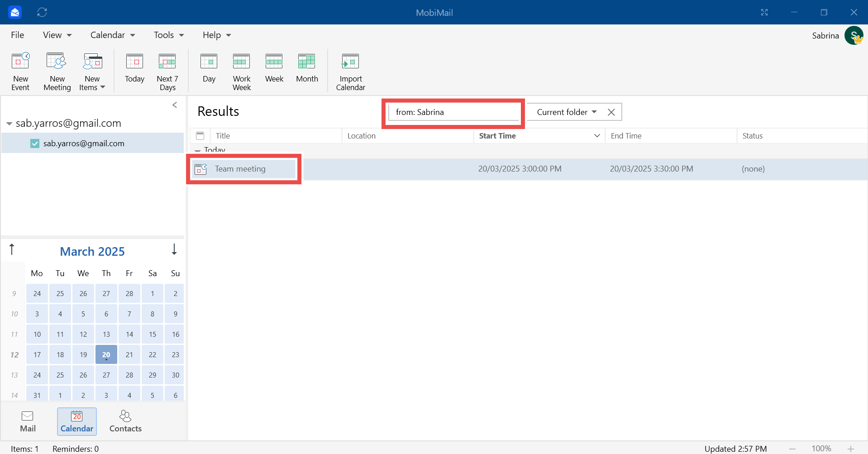Image resolution: width=868 pixels, height=454 pixels.
Task: Click 'Items: 1' in status bar
Action: (x=25, y=449)
